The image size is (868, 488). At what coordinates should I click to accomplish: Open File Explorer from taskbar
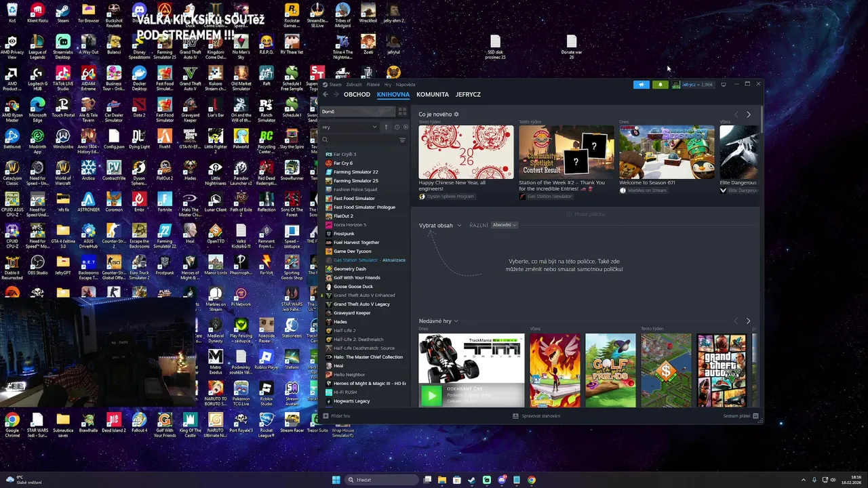point(442,480)
